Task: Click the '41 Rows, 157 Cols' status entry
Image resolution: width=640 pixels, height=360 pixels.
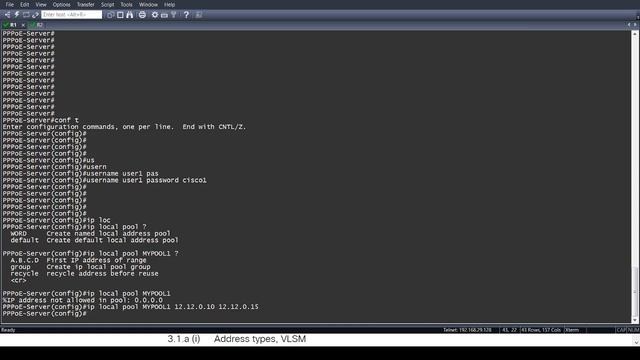Action: click(541, 330)
